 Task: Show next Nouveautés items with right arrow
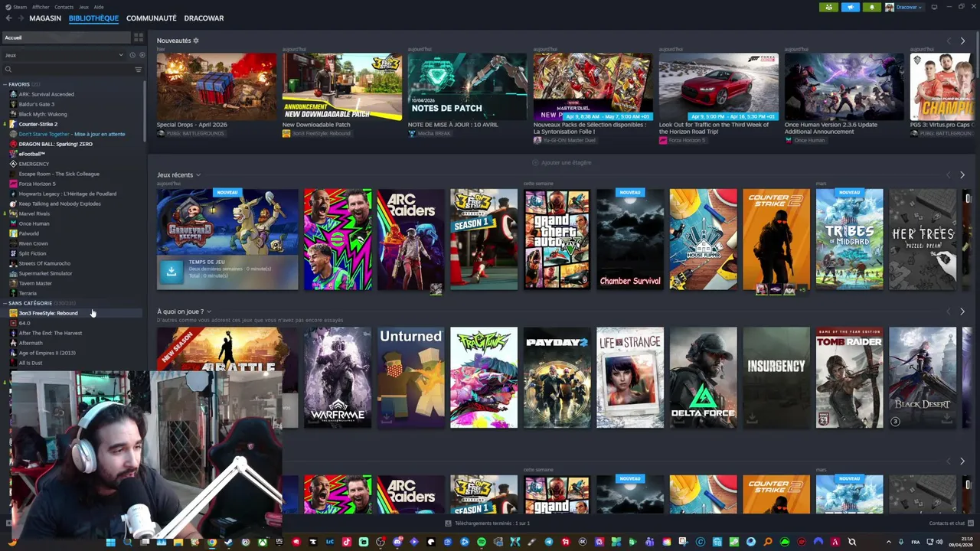coord(962,41)
